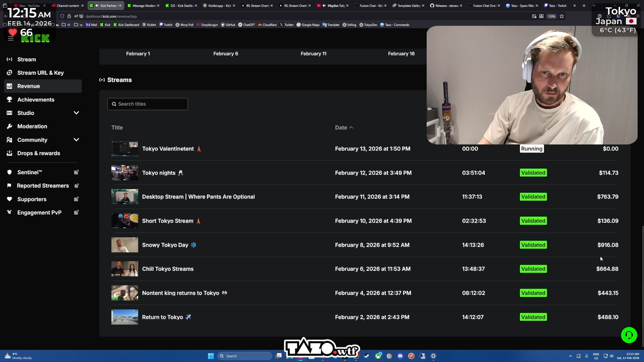Image resolution: width=644 pixels, height=362 pixels.
Task: Open Discord from Windows taskbar
Action: 400,356
